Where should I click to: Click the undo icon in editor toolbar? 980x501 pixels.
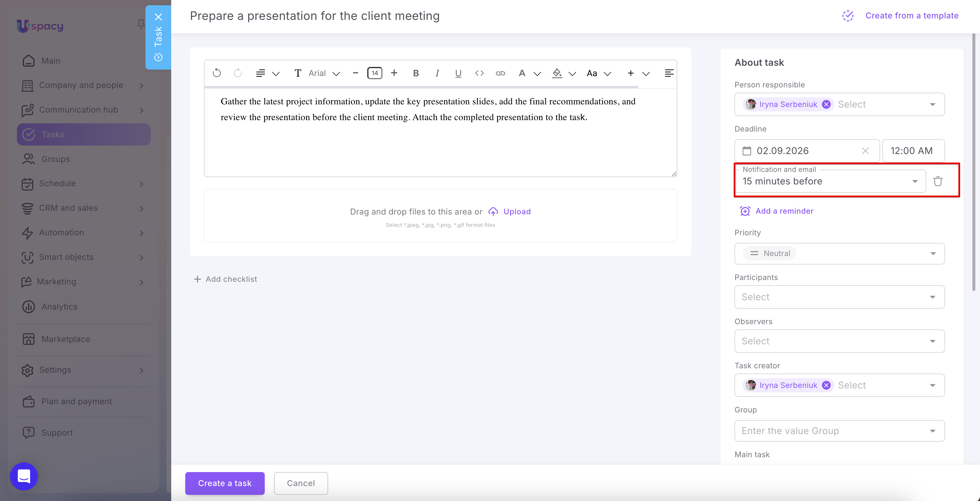tap(217, 73)
